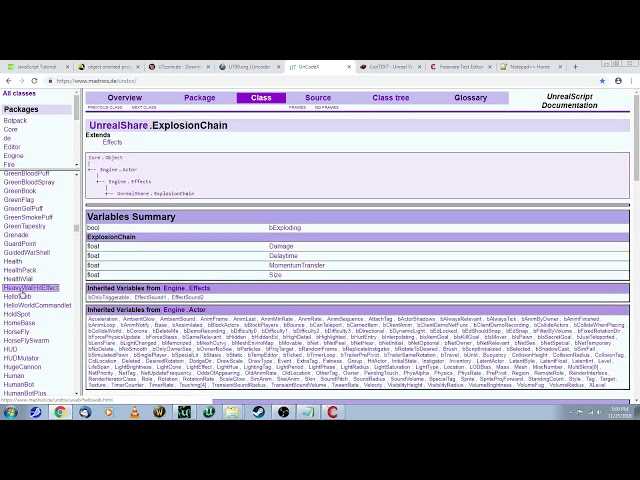
Task: Open the red C ConTEXT taskbar icon
Action: [332, 412]
